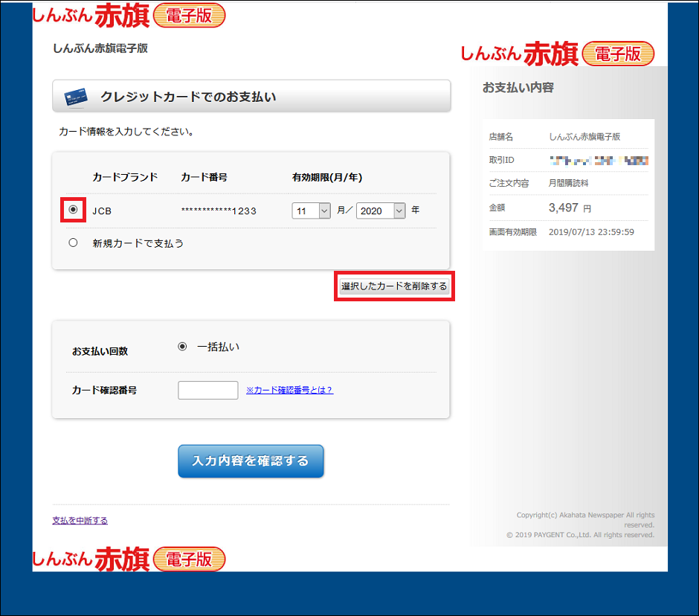Click the お支払い内容 sidebar heading
The image size is (699, 616).
point(518,88)
